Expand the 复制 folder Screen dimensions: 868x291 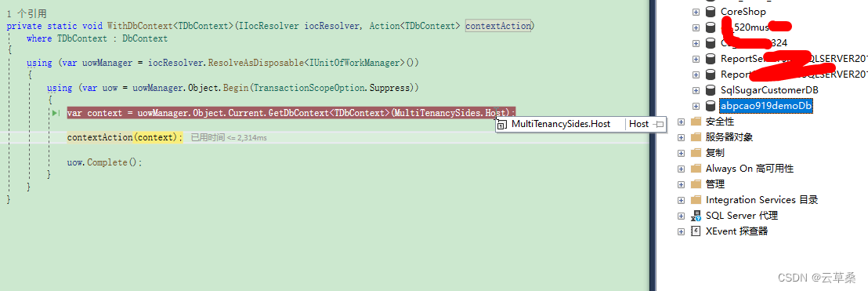click(681, 152)
